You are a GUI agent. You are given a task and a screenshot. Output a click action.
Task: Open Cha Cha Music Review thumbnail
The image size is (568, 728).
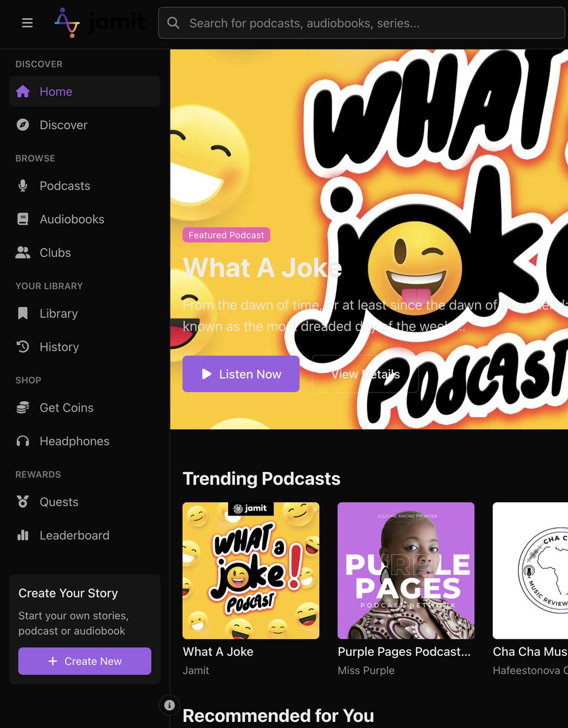tap(530, 570)
